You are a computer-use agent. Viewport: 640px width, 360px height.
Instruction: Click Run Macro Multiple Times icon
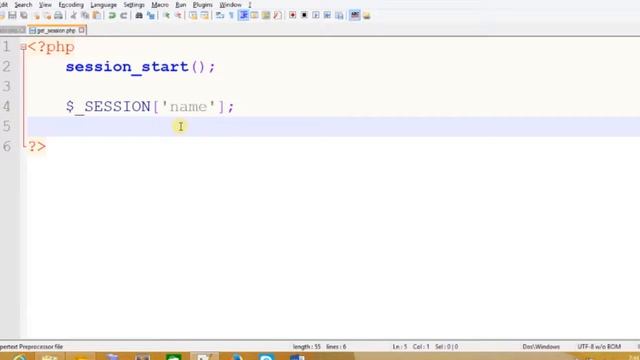coord(327,16)
